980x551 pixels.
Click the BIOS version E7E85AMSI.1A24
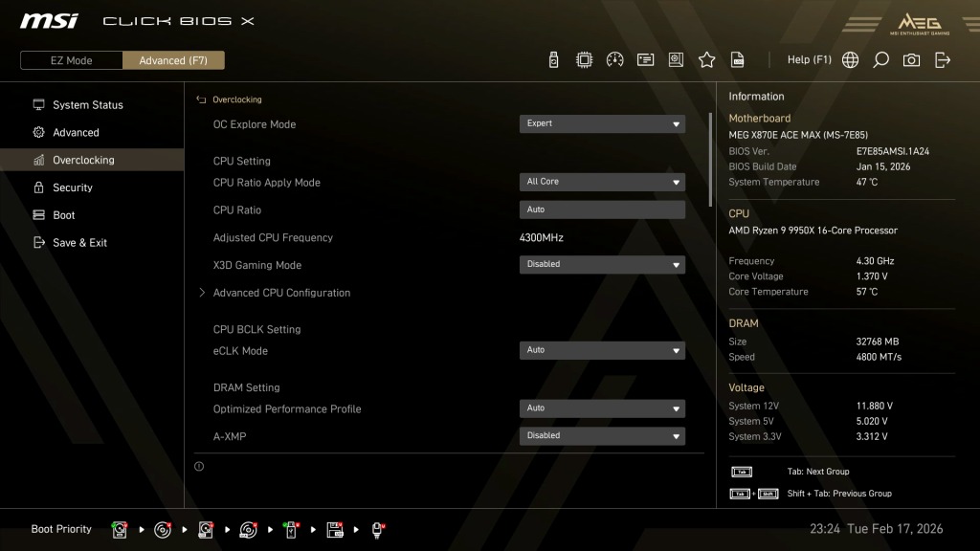(893, 151)
